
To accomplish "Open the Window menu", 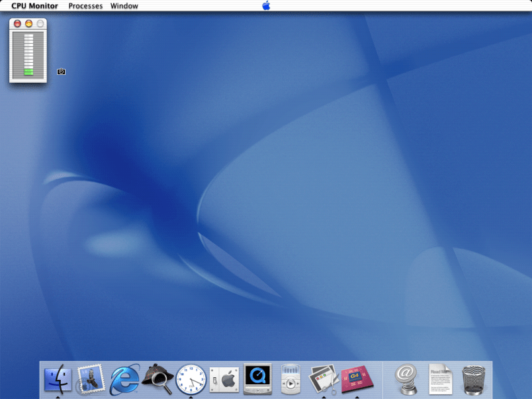I will pyautogui.click(x=124, y=6).
